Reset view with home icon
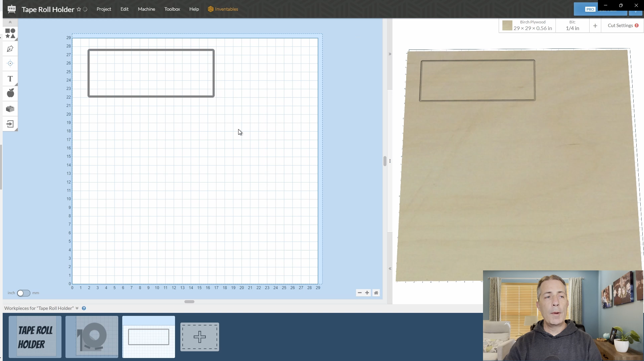This screenshot has width=644, height=361. point(376,293)
